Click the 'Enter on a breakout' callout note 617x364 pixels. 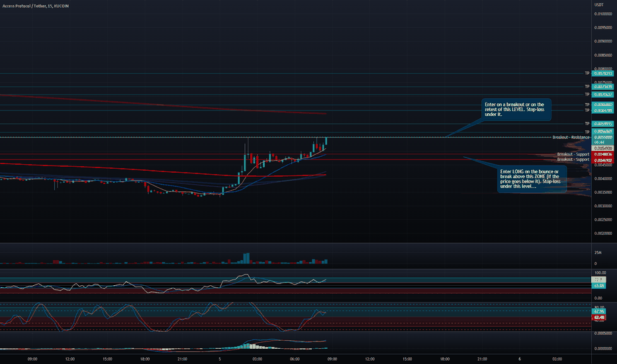(x=516, y=109)
